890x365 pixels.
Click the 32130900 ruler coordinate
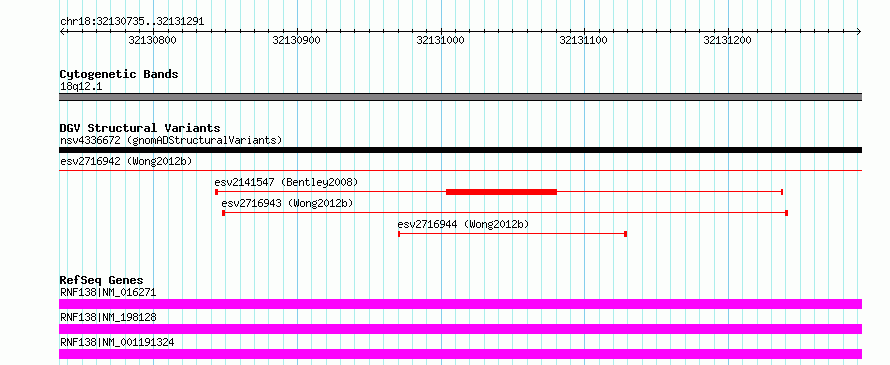coord(296,40)
